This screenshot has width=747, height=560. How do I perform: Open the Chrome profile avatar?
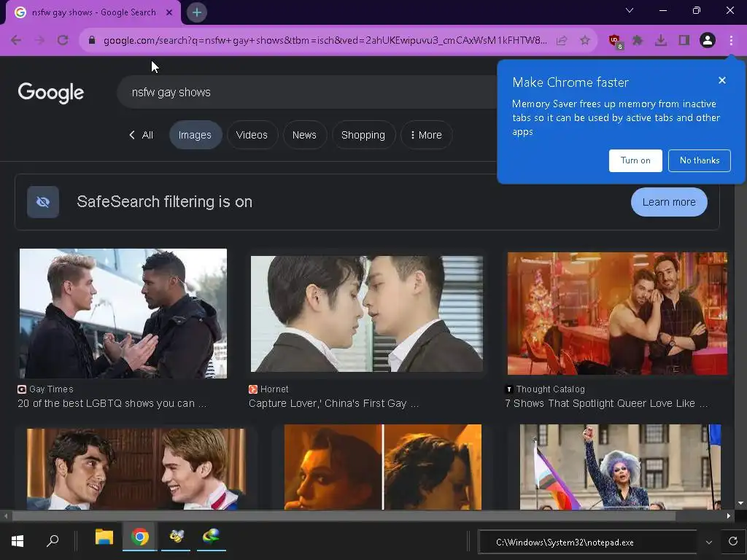[x=708, y=41]
